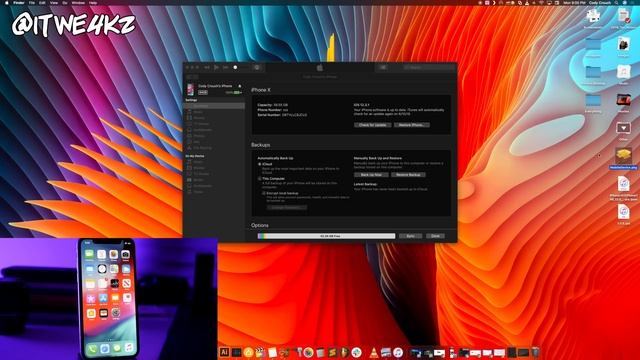Click the Restore Backup button
This screenshot has width=640, height=360.
pyautogui.click(x=408, y=175)
